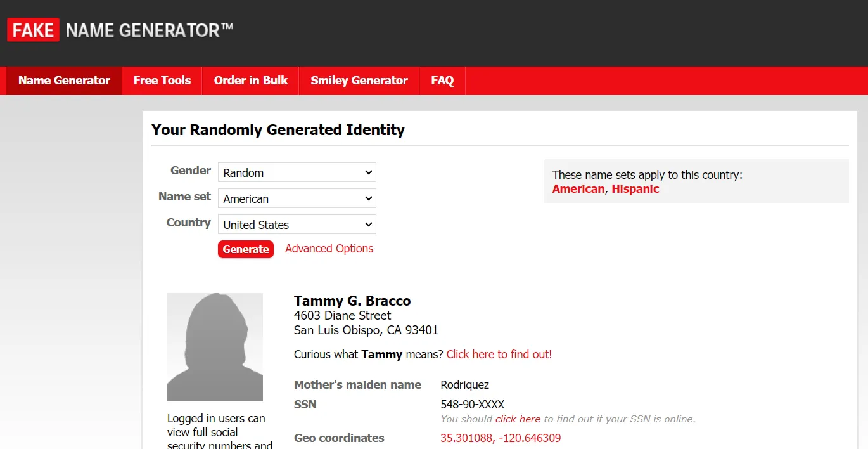Click the SSN online check link
Image resolution: width=868 pixels, height=449 pixels.
point(518,419)
